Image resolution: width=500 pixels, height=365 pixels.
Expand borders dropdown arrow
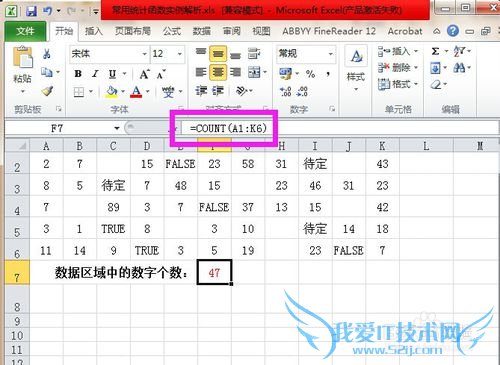[x=91, y=91]
